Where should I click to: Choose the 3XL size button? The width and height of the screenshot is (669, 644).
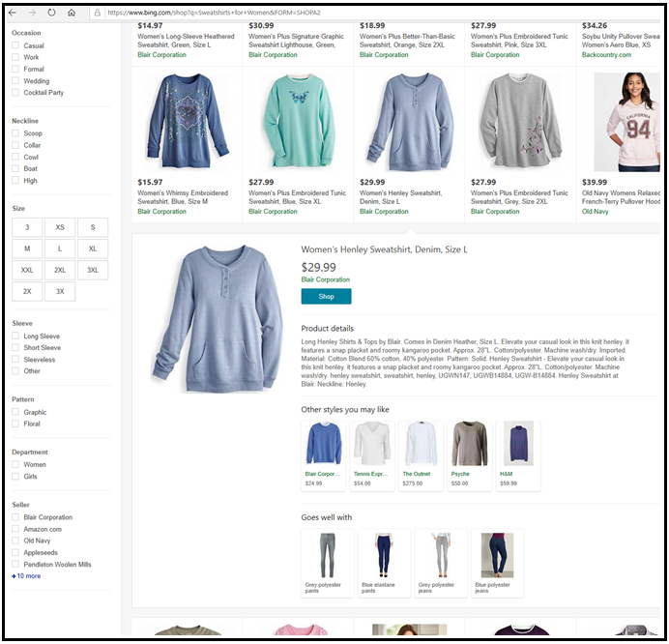coord(93,270)
